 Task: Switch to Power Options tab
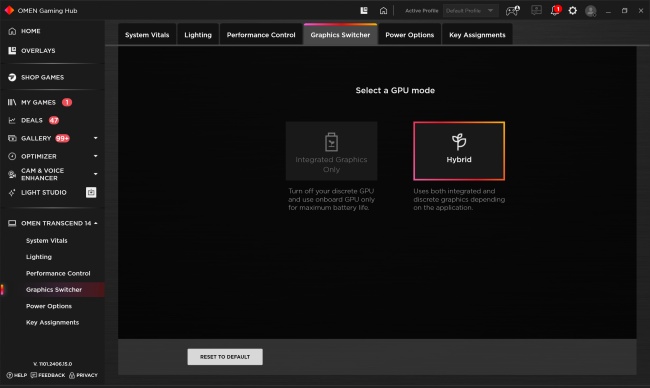[410, 35]
